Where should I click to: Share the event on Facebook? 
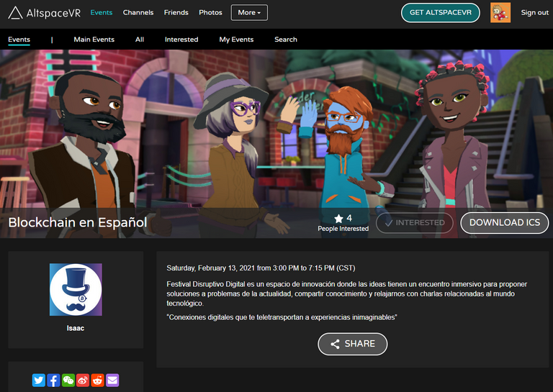[53, 380]
